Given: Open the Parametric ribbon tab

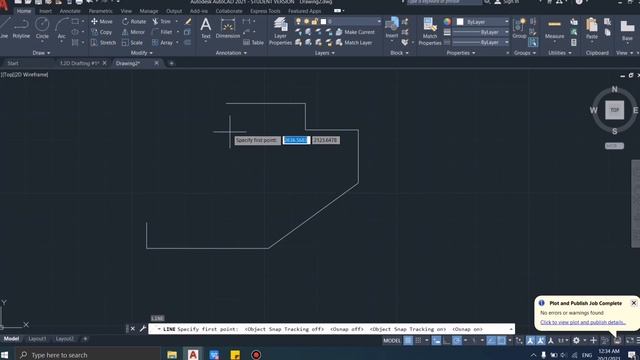Looking at the screenshot, I should [100, 11].
